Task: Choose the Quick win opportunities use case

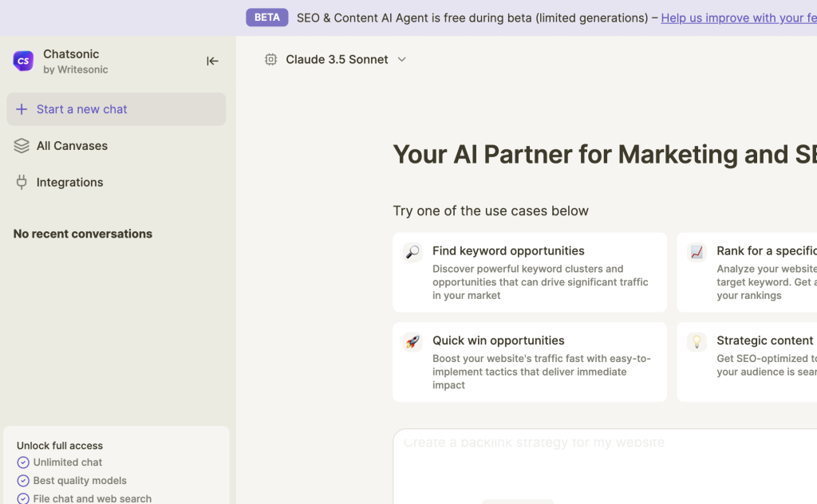Action: tap(530, 361)
